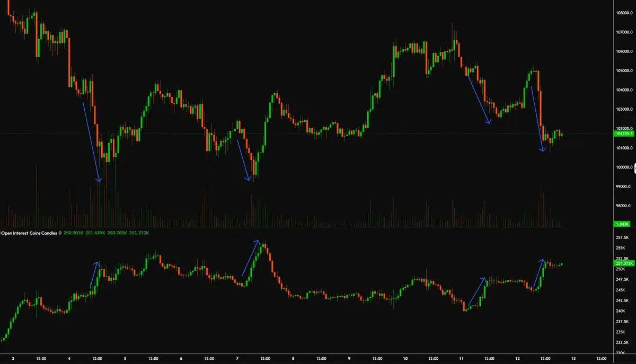Click the 240K open interest axis label
The image size is (636, 364).
point(621,311)
